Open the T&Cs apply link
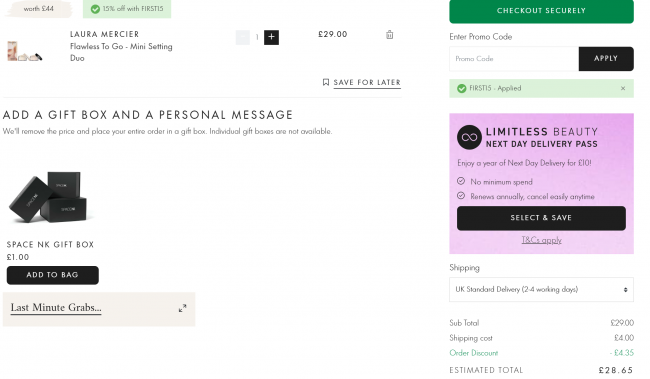The width and height of the screenshot is (650, 379). [x=541, y=240]
